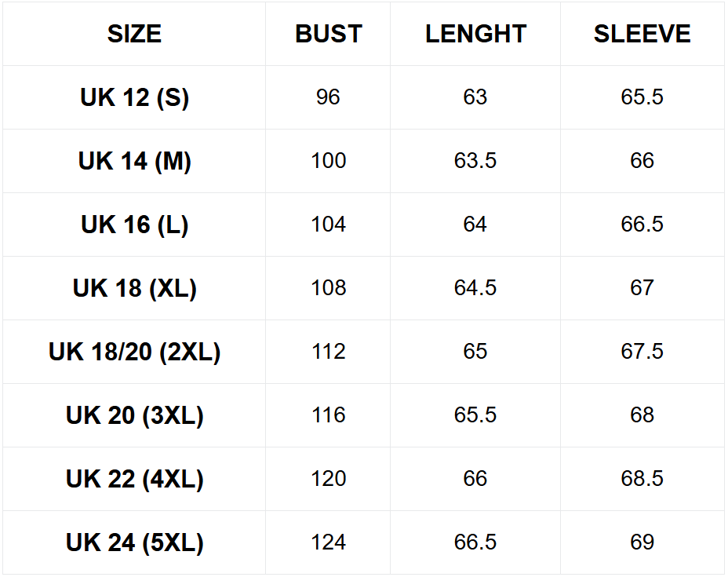Click the sleeve value 67.5
The image size is (728, 577).
[642, 352]
